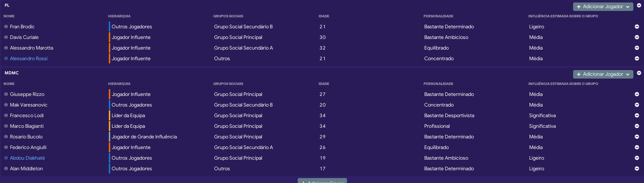This screenshot has width=644, height=183.
Task: Remove Alessandro Marotta via minus icon
Action: (637, 48)
